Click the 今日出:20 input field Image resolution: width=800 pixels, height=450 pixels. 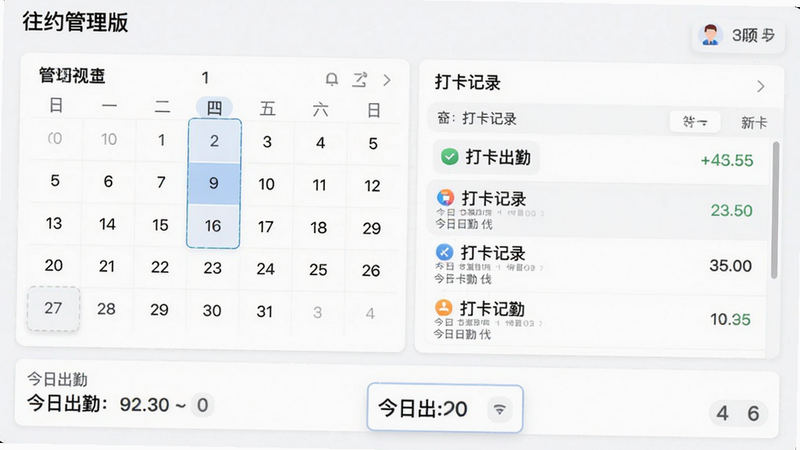[445, 408]
